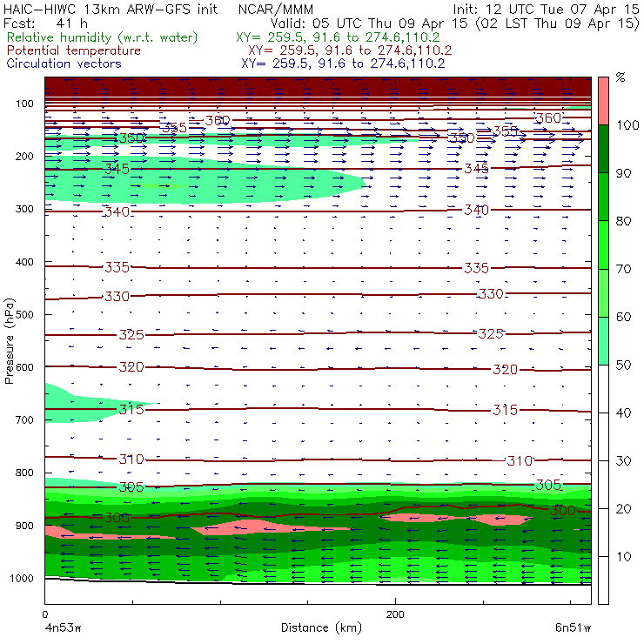Click the pink above-100% colorbar segment
The width and height of the screenshot is (644, 644).
coord(603,101)
